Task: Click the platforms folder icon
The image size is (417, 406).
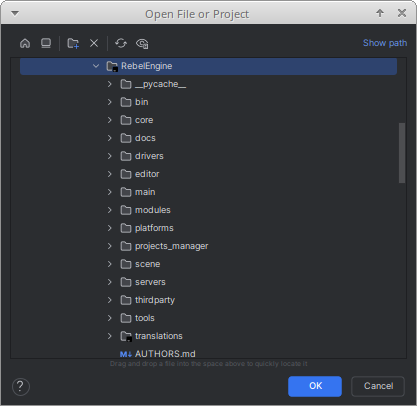Action: coord(126,228)
